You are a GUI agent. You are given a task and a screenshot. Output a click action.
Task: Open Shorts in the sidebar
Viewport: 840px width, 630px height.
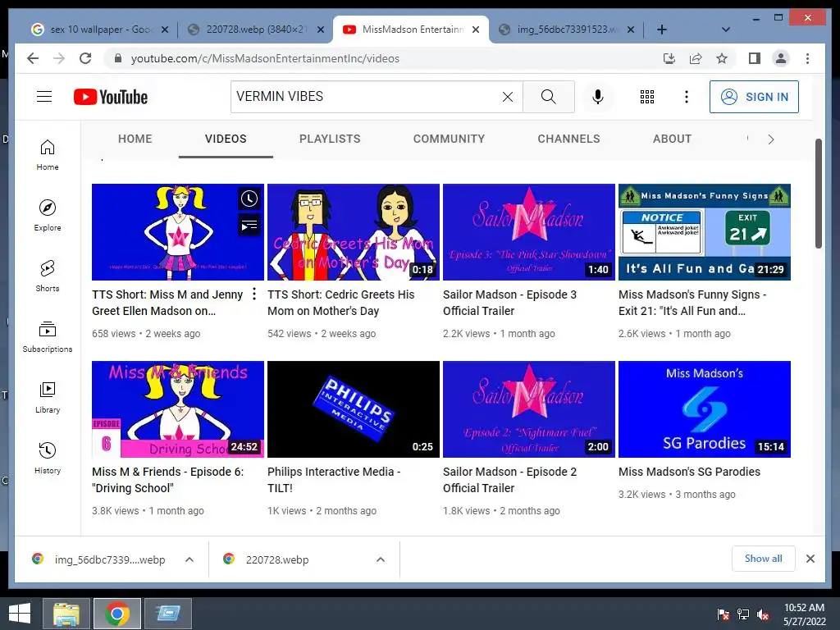48,276
